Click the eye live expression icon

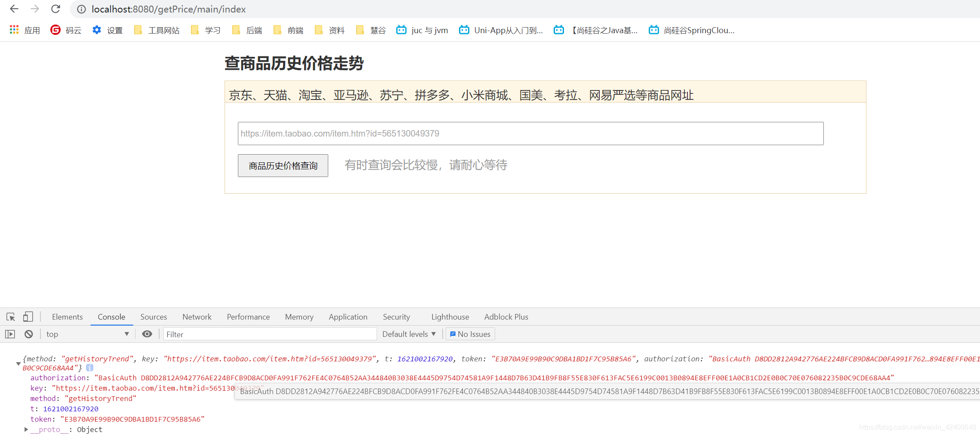pos(147,334)
